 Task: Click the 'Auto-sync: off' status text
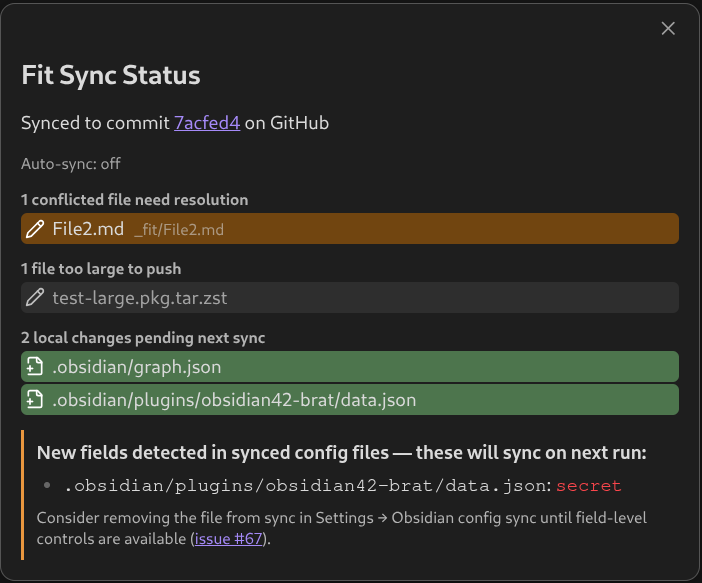pos(71,164)
